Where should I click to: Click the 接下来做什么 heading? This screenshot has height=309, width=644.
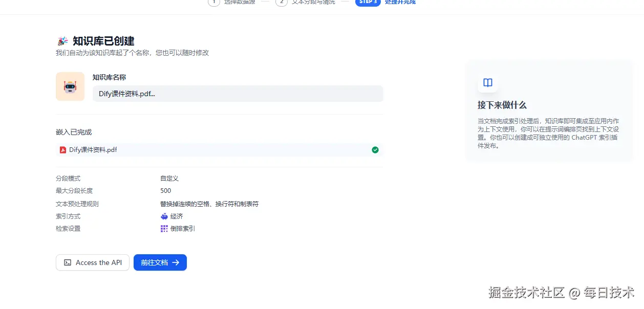(x=502, y=105)
